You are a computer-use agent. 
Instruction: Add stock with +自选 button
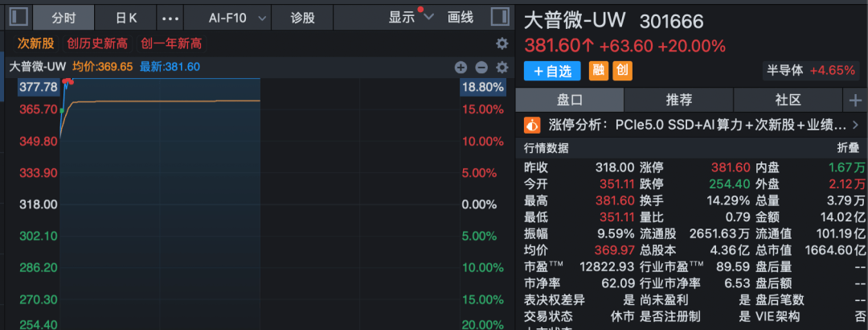click(552, 71)
